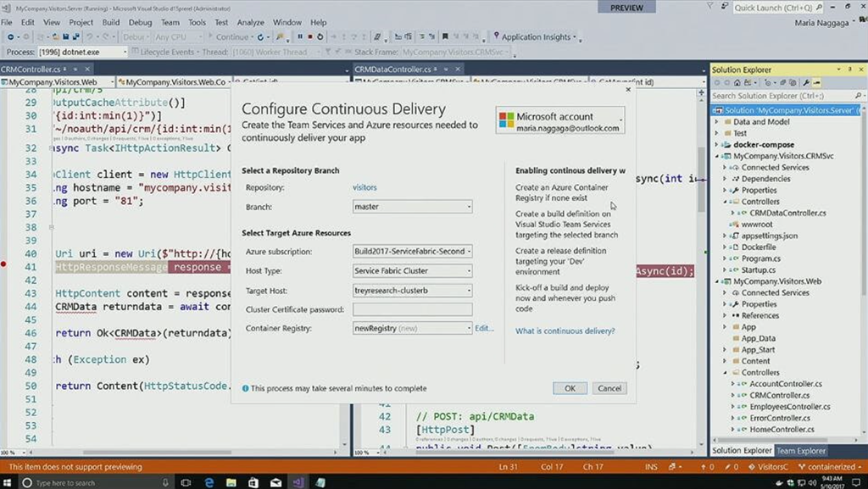Click the Continue debug button

(228, 37)
